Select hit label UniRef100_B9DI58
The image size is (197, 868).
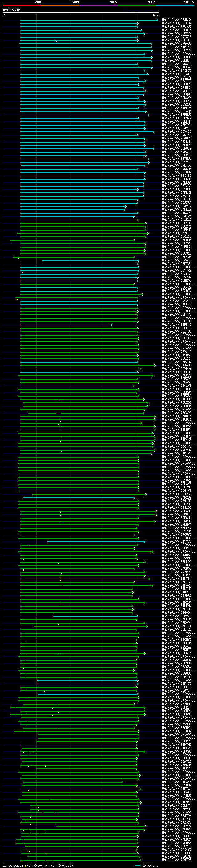176,165
